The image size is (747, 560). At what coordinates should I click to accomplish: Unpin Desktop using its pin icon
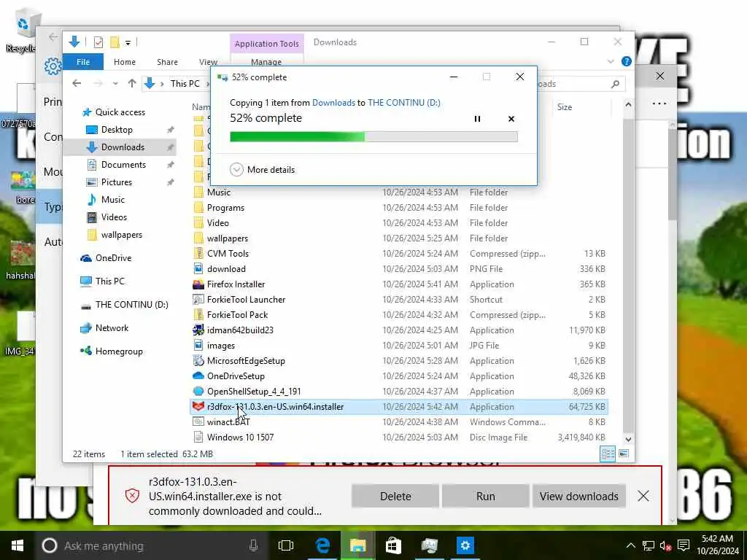[170, 130]
